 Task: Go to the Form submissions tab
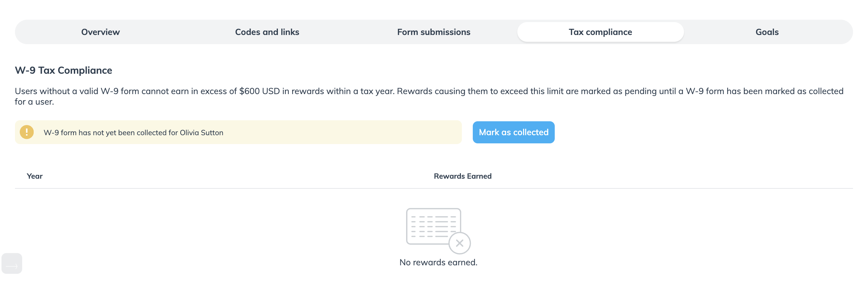pos(434,32)
